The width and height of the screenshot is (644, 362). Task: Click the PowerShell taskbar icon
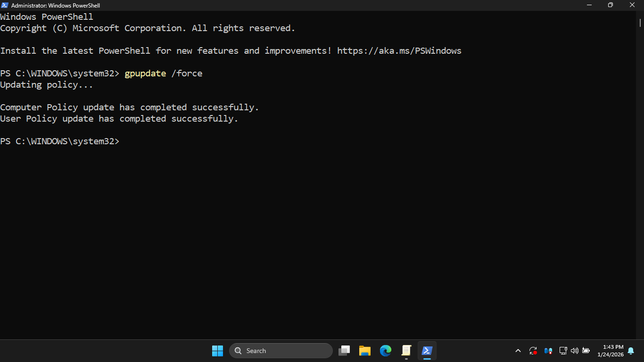click(x=427, y=351)
